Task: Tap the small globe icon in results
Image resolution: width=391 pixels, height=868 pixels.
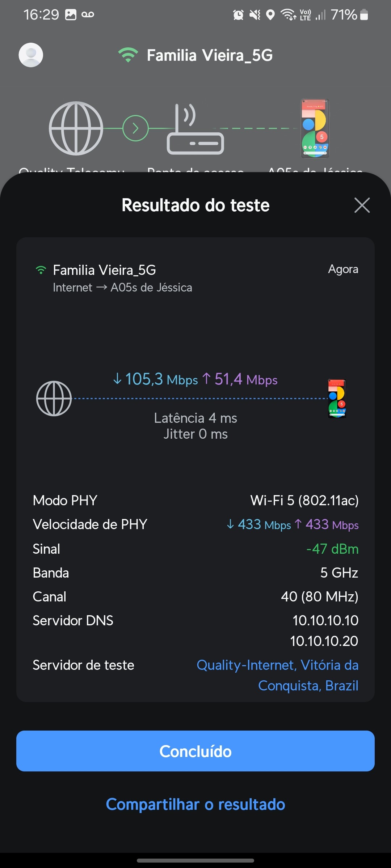Action: click(x=54, y=399)
